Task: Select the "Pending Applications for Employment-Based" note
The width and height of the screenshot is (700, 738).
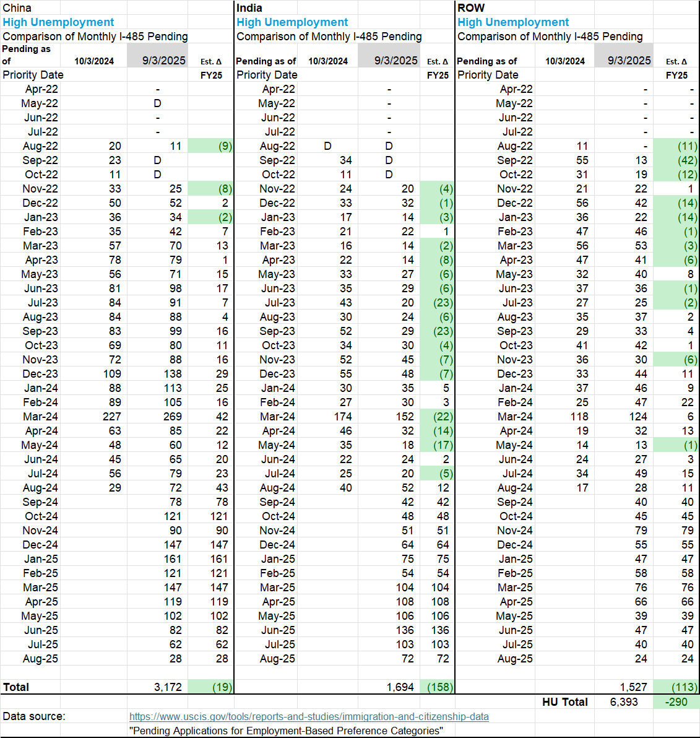Action: pos(286,731)
